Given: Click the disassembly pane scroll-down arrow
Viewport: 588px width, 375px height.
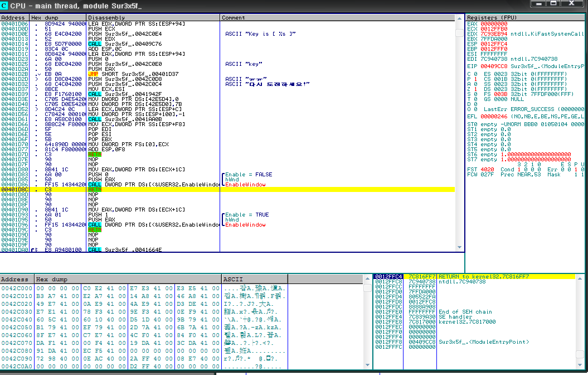Looking at the screenshot, I should (x=460, y=248).
